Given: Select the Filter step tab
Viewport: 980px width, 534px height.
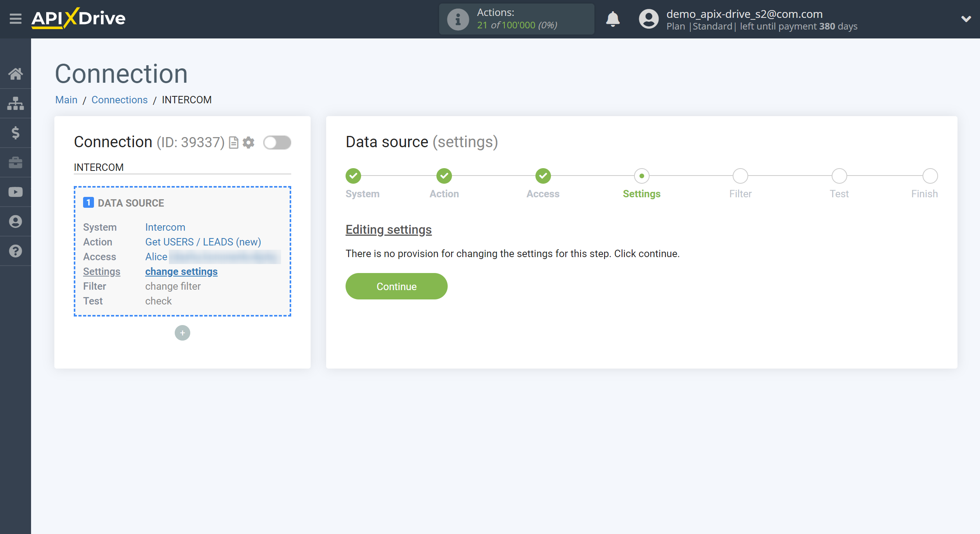Looking at the screenshot, I should pyautogui.click(x=740, y=176).
